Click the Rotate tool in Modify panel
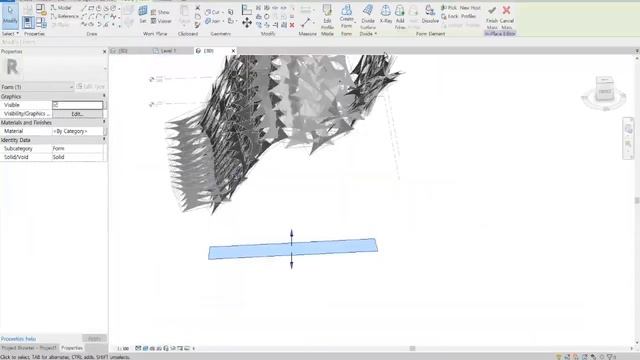This screenshot has height=360, width=640. click(x=267, y=17)
